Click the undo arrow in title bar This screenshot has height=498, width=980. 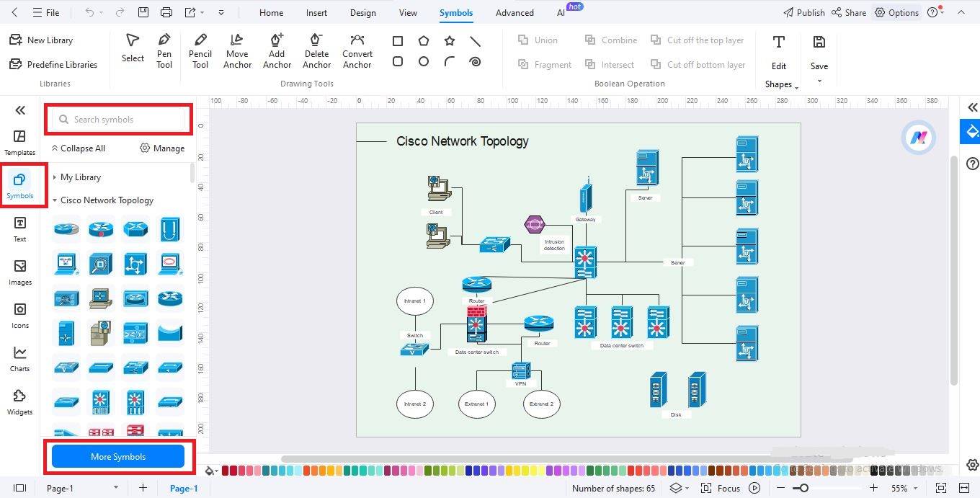pyautogui.click(x=89, y=12)
